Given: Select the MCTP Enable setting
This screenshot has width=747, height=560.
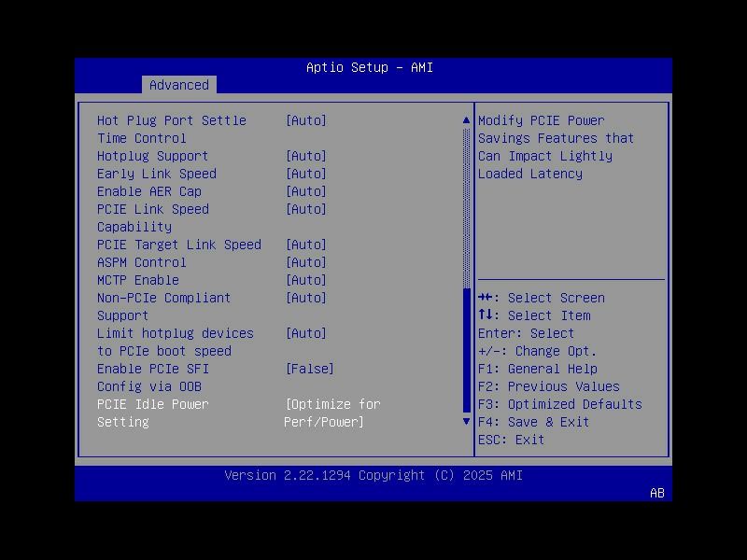Looking at the screenshot, I should (138, 280).
